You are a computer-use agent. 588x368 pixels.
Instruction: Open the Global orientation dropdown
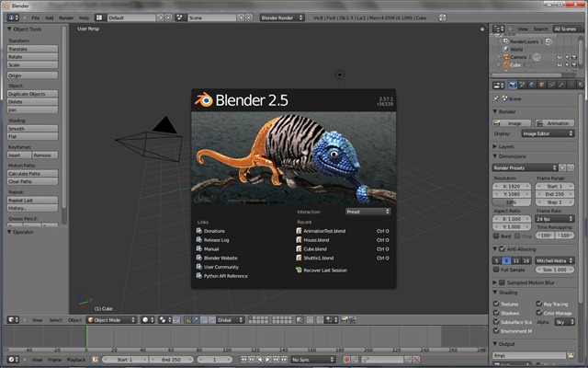click(231, 320)
